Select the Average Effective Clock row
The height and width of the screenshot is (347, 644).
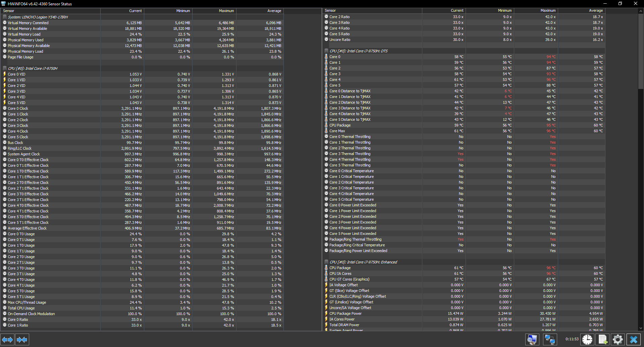pyautogui.click(x=142, y=228)
